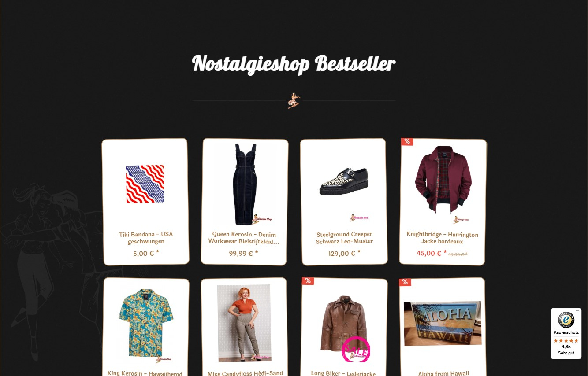Viewport: 588px width, 376px height.
Task: Open the King Kerosin Hawaii shirt image
Action: point(146,323)
